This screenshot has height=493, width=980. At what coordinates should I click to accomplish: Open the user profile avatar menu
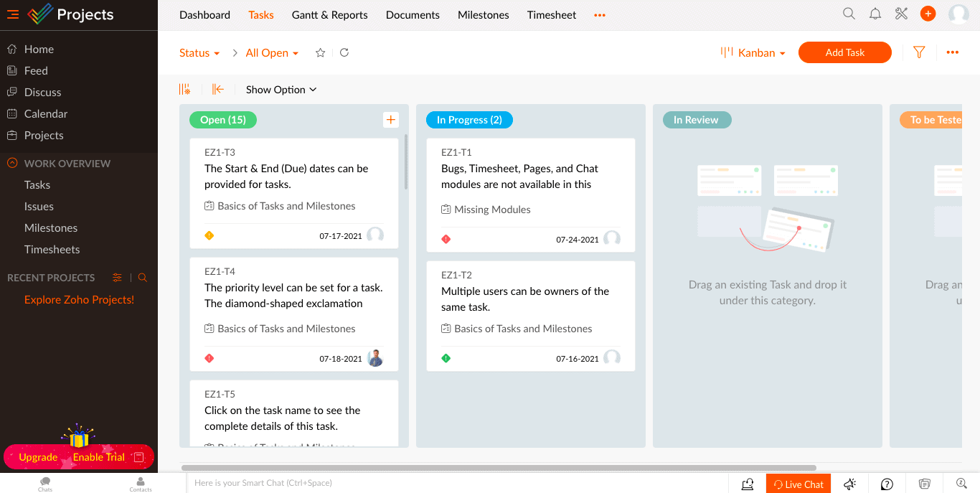(x=959, y=14)
